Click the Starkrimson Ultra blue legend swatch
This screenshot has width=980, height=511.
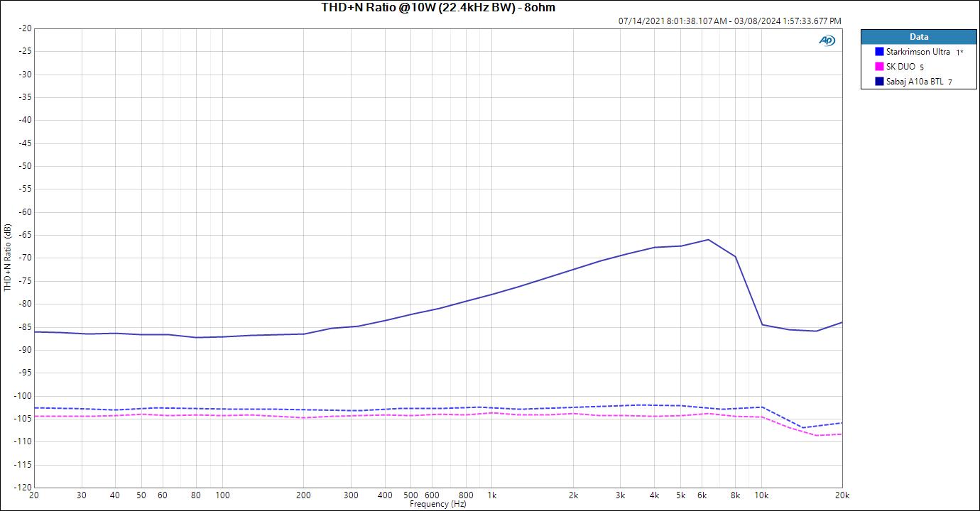pyautogui.click(x=880, y=52)
